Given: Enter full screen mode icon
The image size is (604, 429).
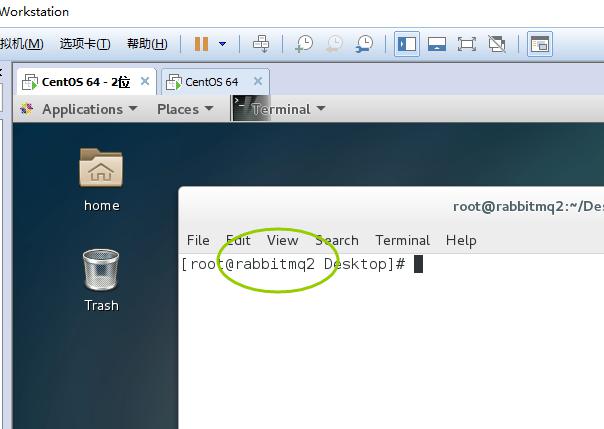Looking at the screenshot, I should (x=467, y=44).
